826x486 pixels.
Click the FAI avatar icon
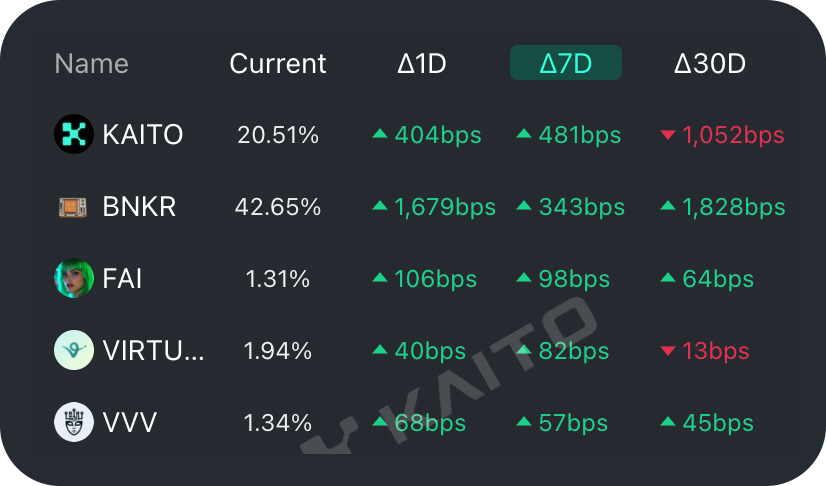(73, 279)
